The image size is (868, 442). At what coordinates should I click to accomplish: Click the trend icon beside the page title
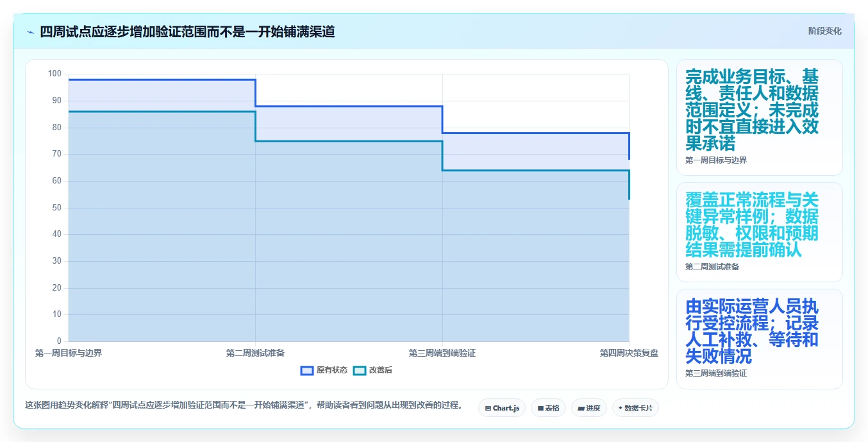30,32
